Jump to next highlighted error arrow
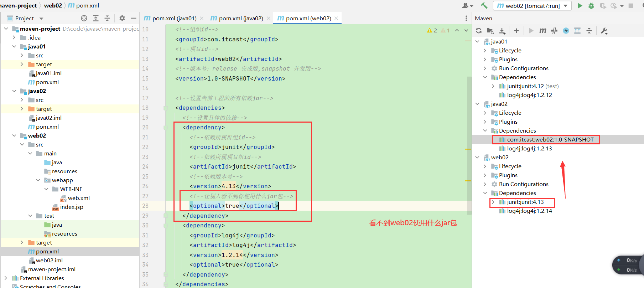This screenshot has width=644, height=288. (x=466, y=31)
